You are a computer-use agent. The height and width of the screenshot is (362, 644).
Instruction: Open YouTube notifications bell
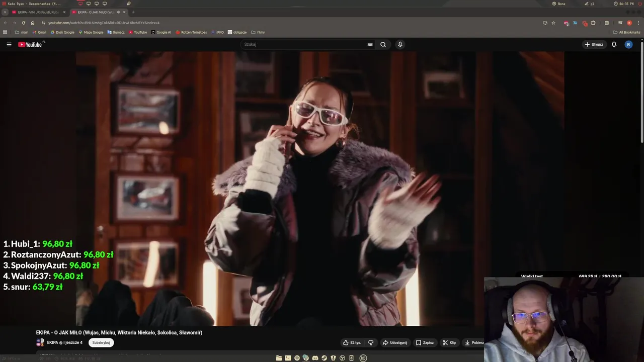(x=614, y=44)
